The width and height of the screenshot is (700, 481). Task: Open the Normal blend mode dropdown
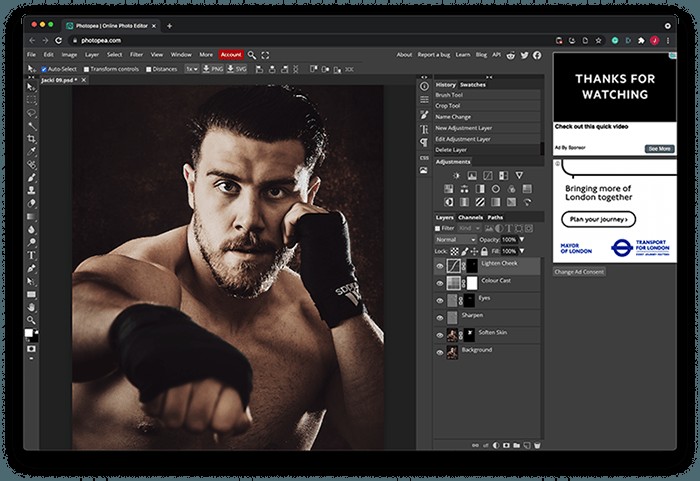tap(455, 240)
